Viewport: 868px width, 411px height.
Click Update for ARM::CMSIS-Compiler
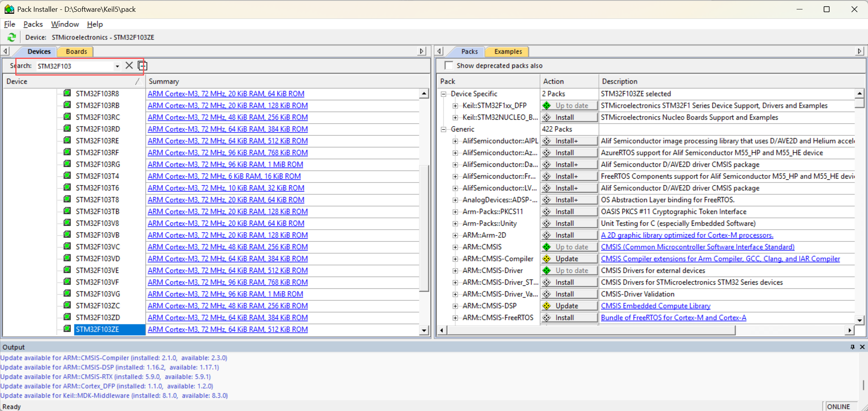[570, 259]
